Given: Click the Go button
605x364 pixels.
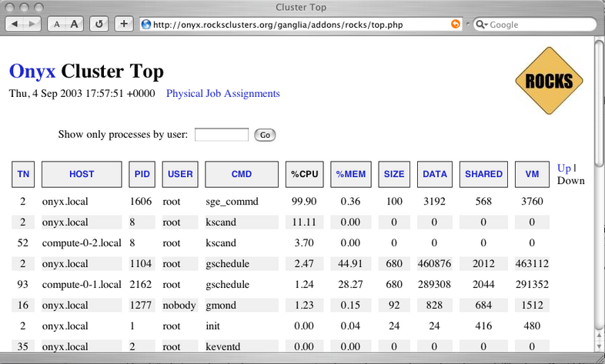Looking at the screenshot, I should pos(265,135).
